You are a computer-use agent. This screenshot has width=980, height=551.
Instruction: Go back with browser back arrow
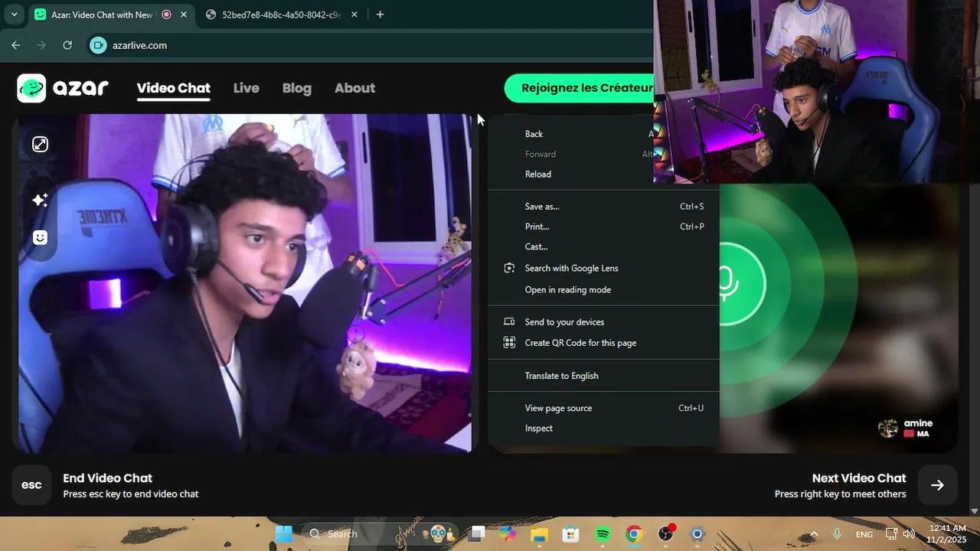16,45
